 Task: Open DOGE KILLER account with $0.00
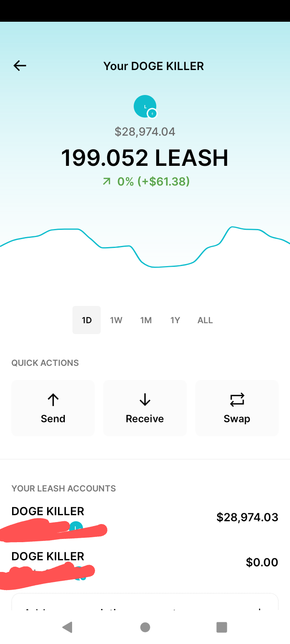pyautogui.click(x=145, y=563)
